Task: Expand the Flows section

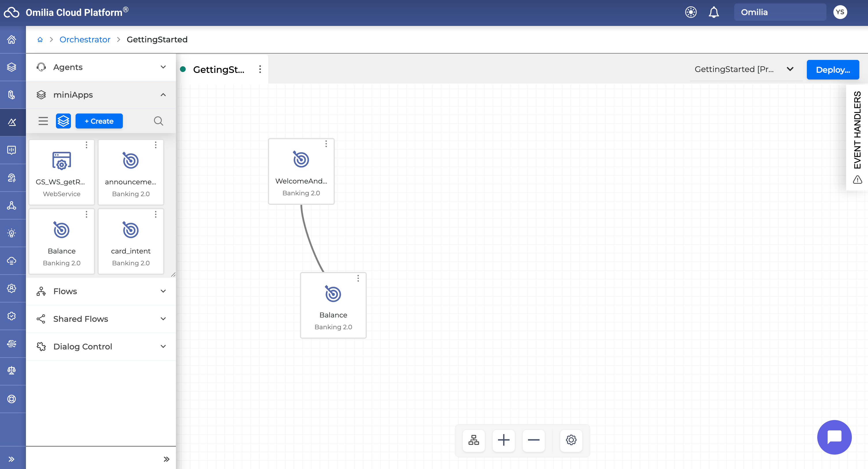Action: (x=101, y=291)
